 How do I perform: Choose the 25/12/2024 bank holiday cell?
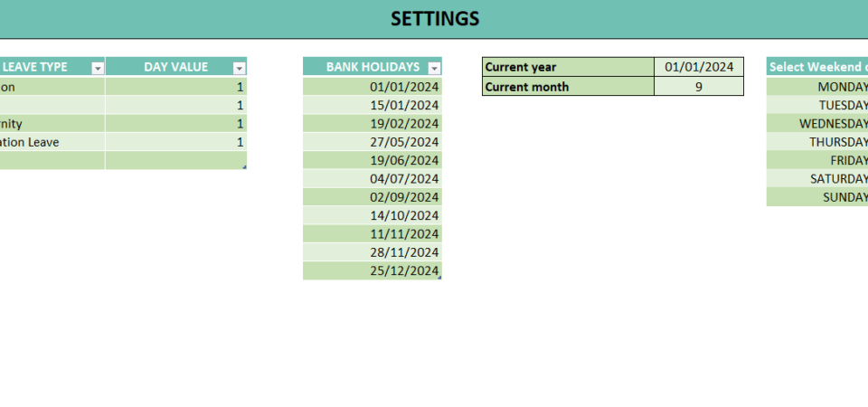[x=373, y=270]
